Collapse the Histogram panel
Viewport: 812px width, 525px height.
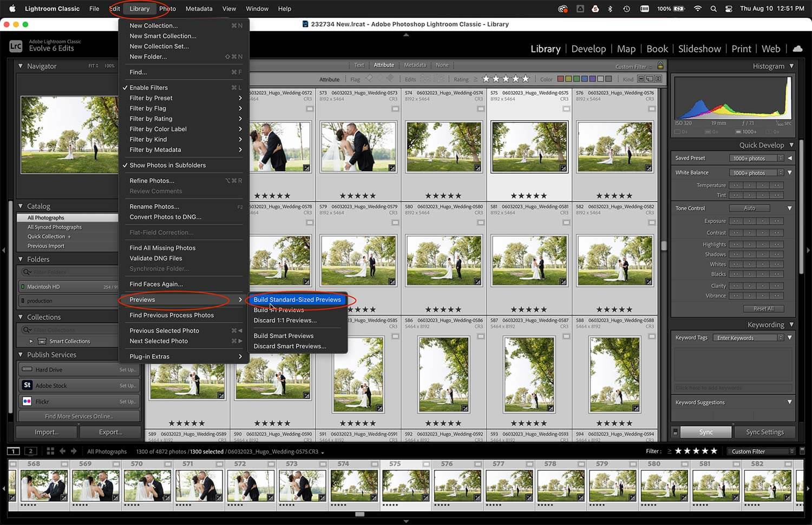[x=791, y=66]
